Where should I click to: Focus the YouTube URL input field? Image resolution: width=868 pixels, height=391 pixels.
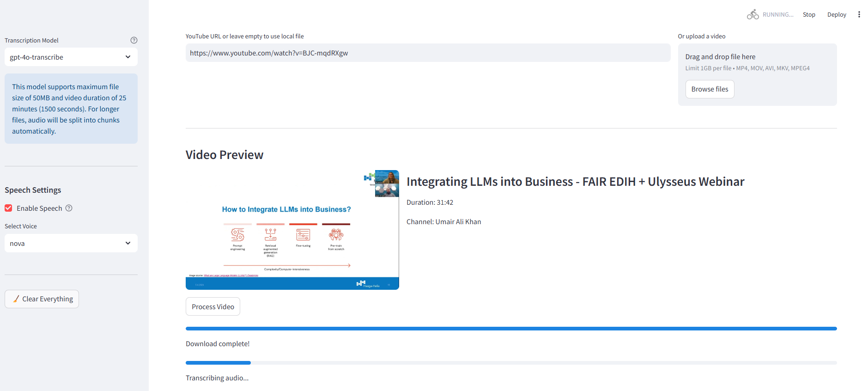428,53
